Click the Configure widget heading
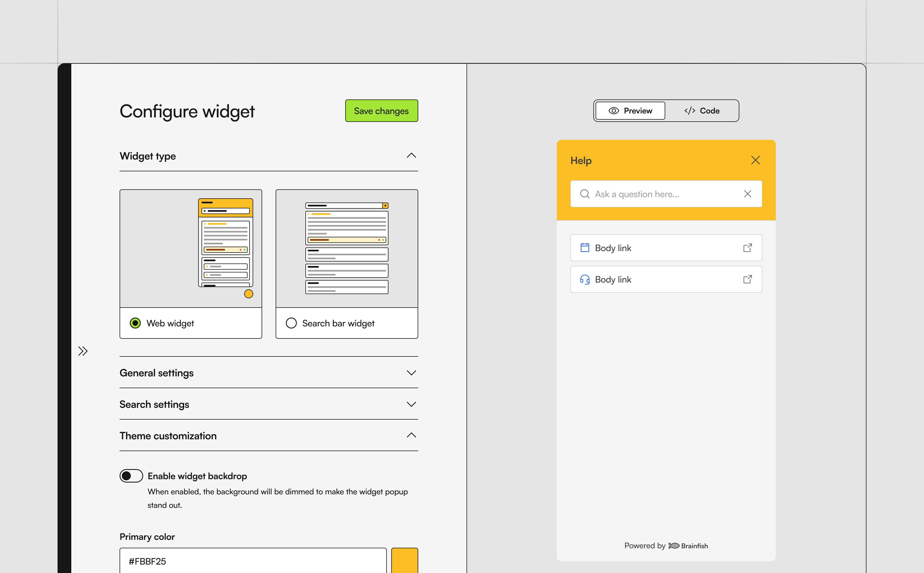Viewport: 924px width, 573px height. (187, 112)
